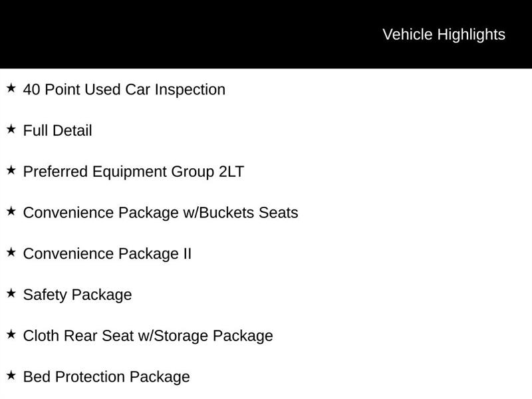The width and height of the screenshot is (532, 399).
Task: Click the Safety Package text
Action: coord(77,295)
